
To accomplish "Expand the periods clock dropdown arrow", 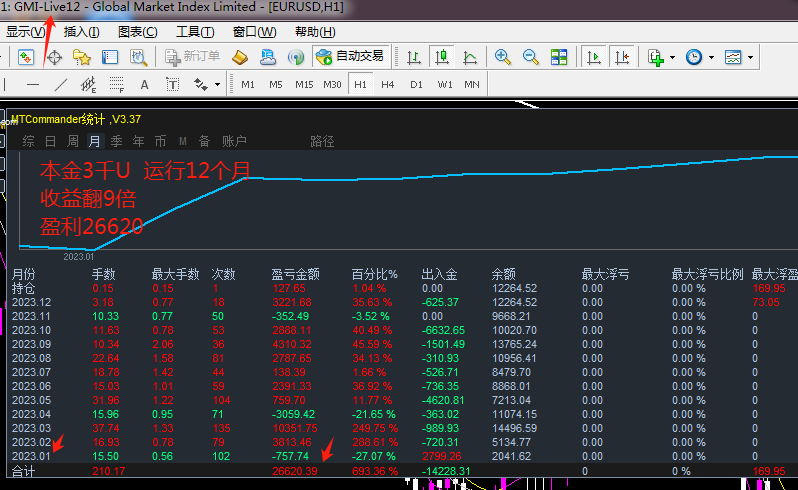I will pyautogui.click(x=711, y=57).
